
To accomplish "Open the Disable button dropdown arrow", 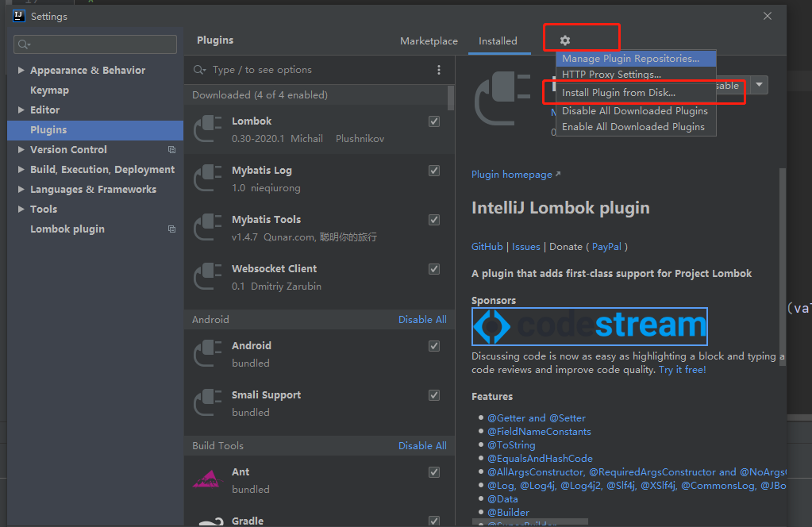I will [759, 84].
